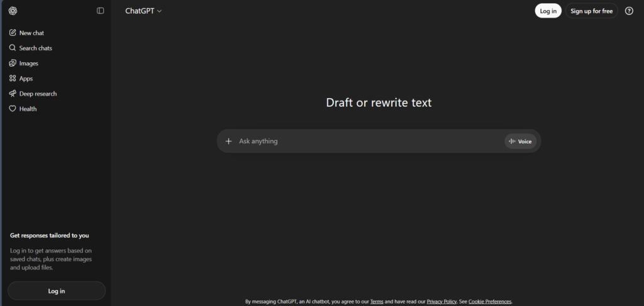Start Voice mode from the prompt bar
The height and width of the screenshot is (306, 644).
(x=520, y=141)
